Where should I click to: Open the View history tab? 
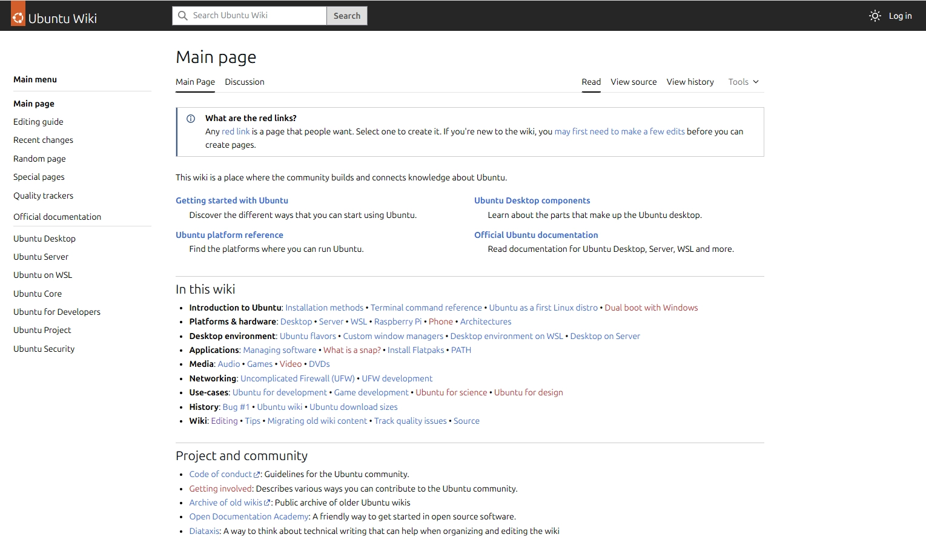(690, 82)
